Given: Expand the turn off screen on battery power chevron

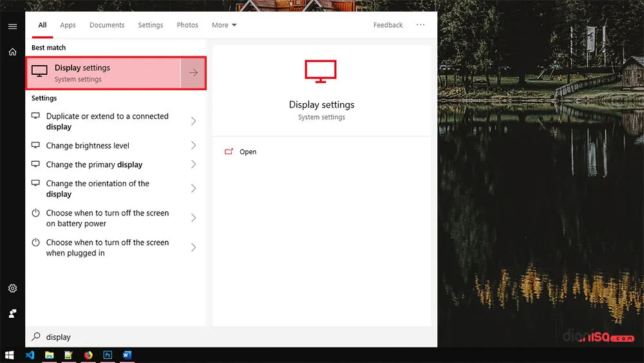Looking at the screenshot, I should click(x=193, y=218).
